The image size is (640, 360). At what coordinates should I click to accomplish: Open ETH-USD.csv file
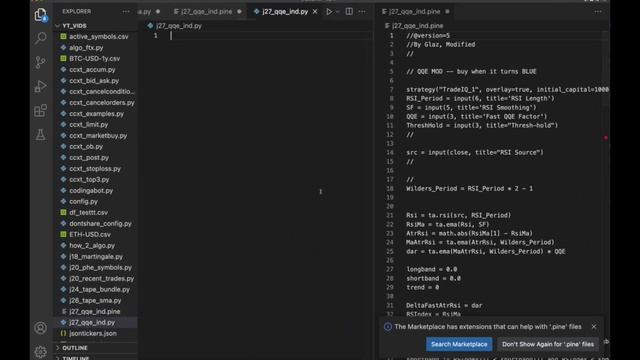click(90, 234)
